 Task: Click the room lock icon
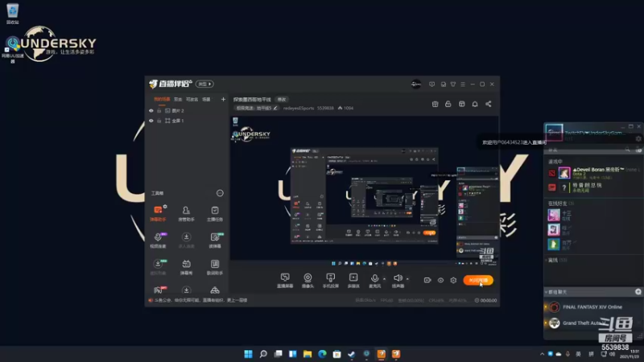pos(448,105)
